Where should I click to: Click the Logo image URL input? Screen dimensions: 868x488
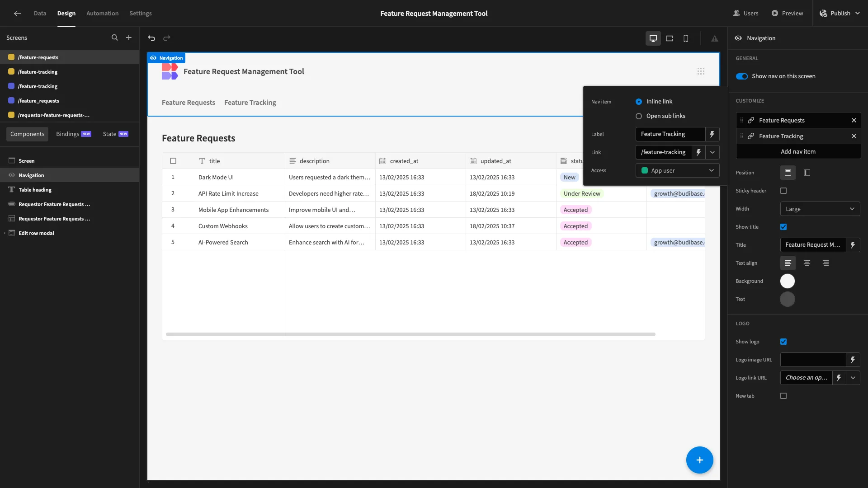[813, 360]
